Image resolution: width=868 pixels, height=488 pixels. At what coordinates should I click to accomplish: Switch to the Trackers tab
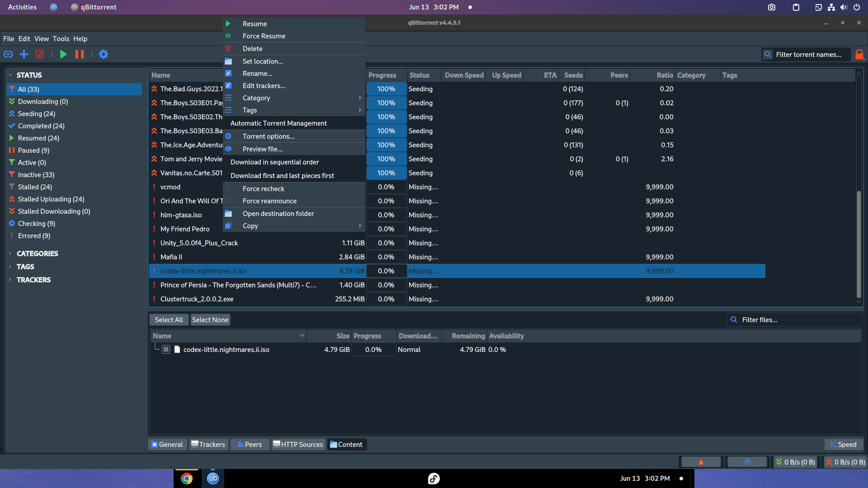click(208, 445)
